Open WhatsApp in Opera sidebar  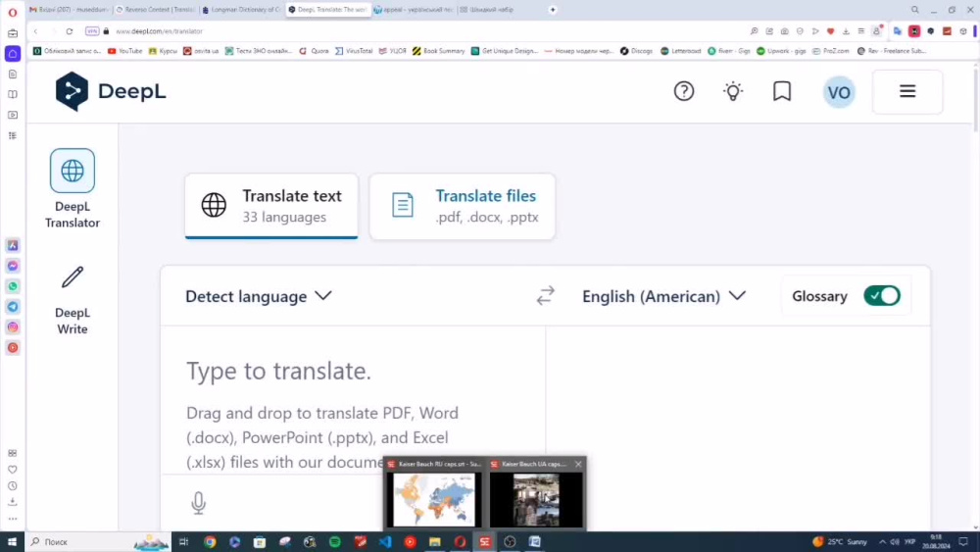(x=13, y=286)
